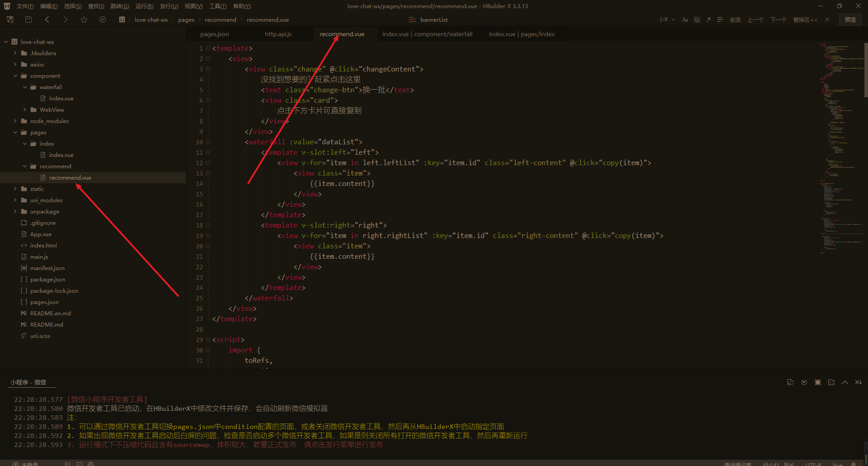
Task: Expand the 替换区<< replace area
Action: tap(805, 20)
